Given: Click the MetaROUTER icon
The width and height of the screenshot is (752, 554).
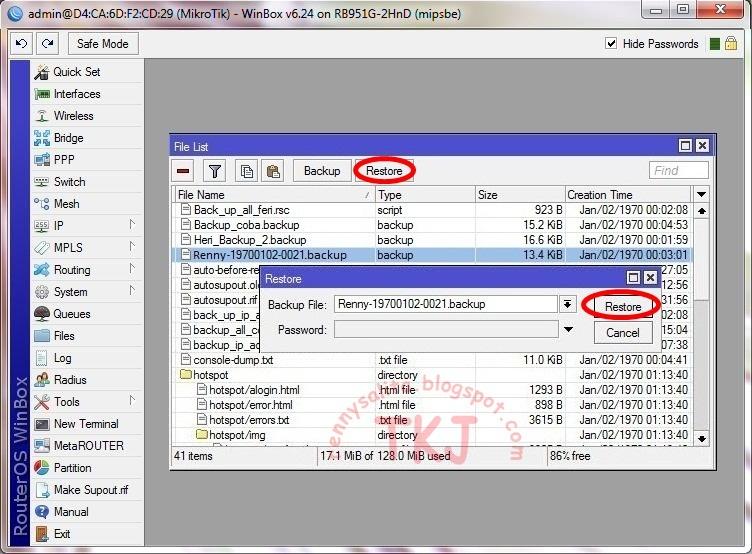Looking at the screenshot, I should tap(42, 446).
